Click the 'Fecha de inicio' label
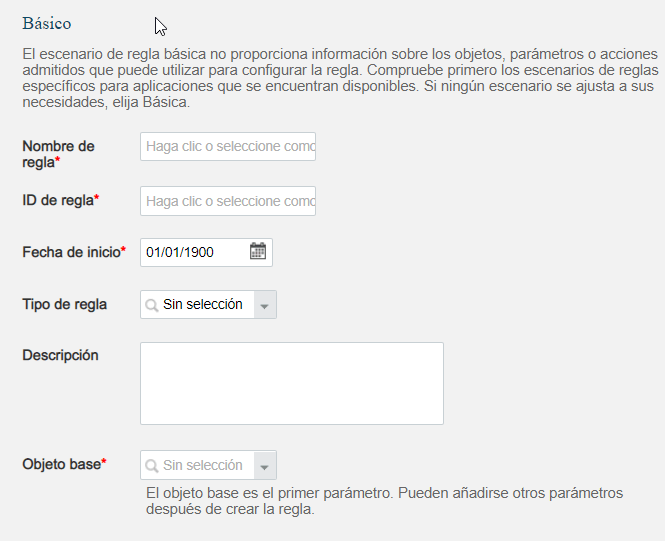Screen dimensions: 665x541 [x=74, y=252]
